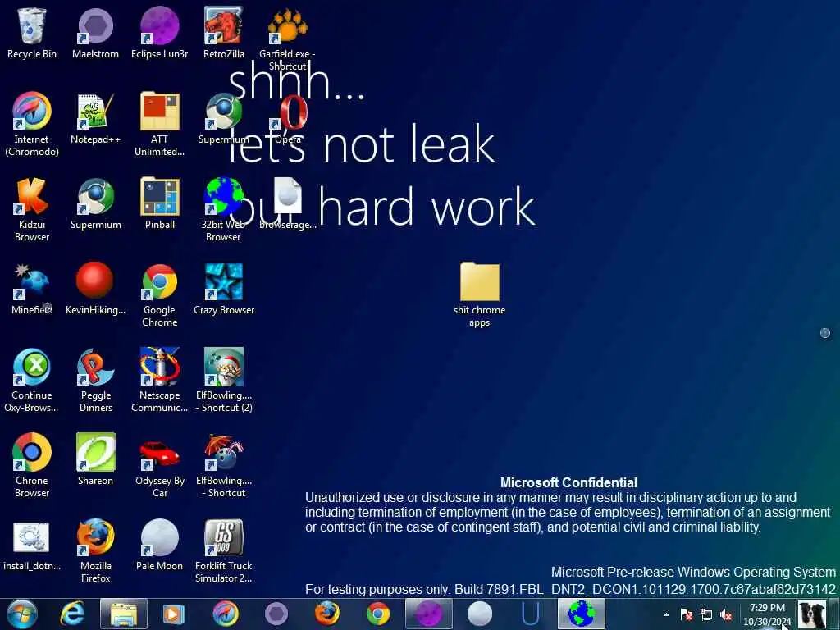This screenshot has height=630, width=840.
Task: Open the Windows Start menu orb
Action: pyautogui.click(x=22, y=614)
